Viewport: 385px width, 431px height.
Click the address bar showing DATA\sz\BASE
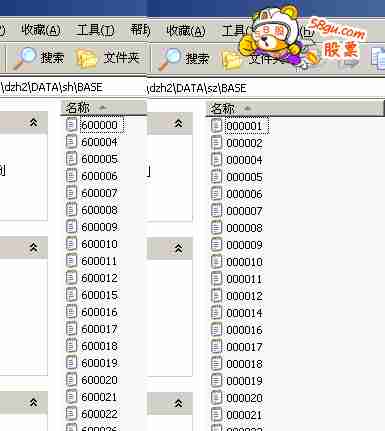tap(266, 88)
